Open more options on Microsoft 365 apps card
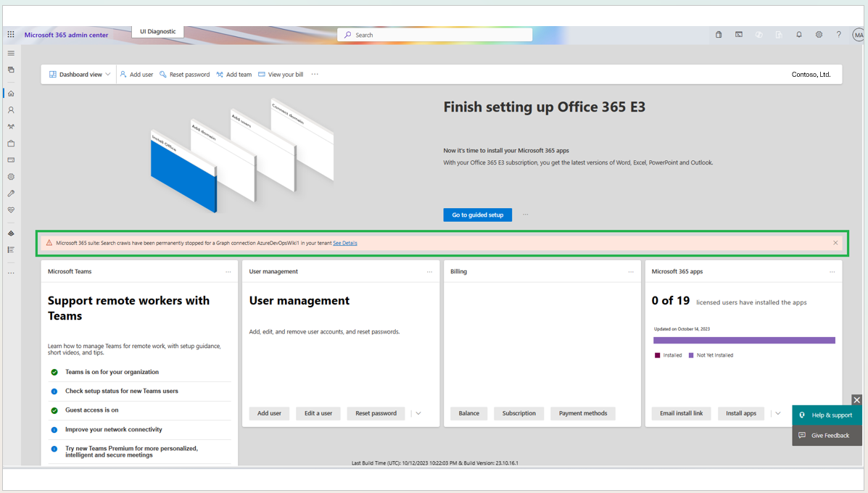This screenshot has height=493, width=868. coord(832,272)
